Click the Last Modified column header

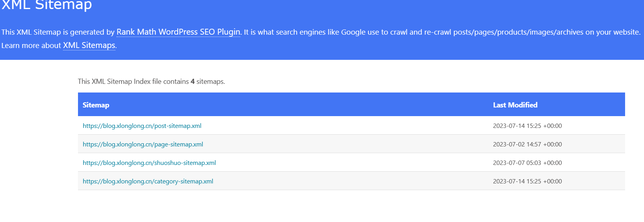[x=515, y=105]
